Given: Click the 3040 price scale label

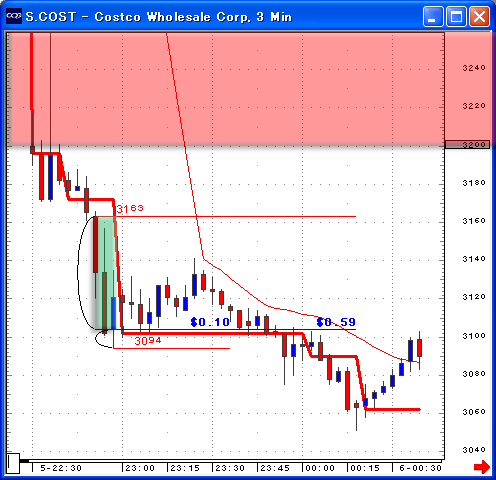Looking at the screenshot, I should (x=474, y=450).
